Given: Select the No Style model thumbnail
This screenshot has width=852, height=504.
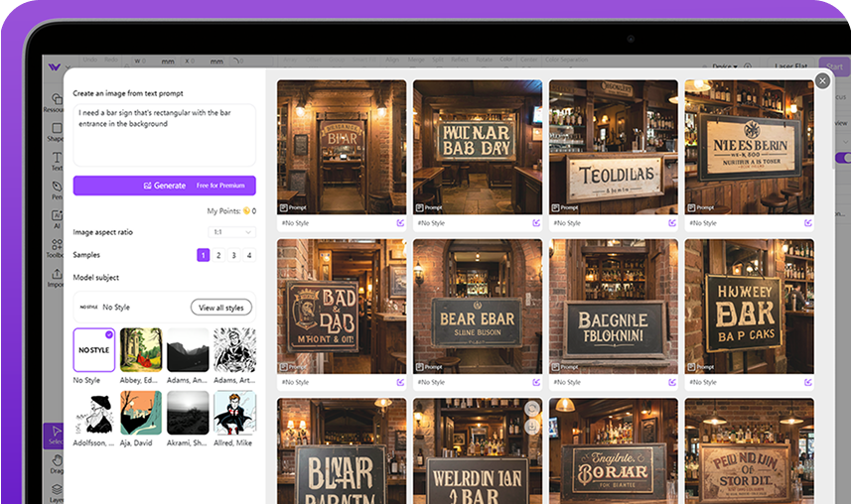Looking at the screenshot, I should pyautogui.click(x=94, y=350).
